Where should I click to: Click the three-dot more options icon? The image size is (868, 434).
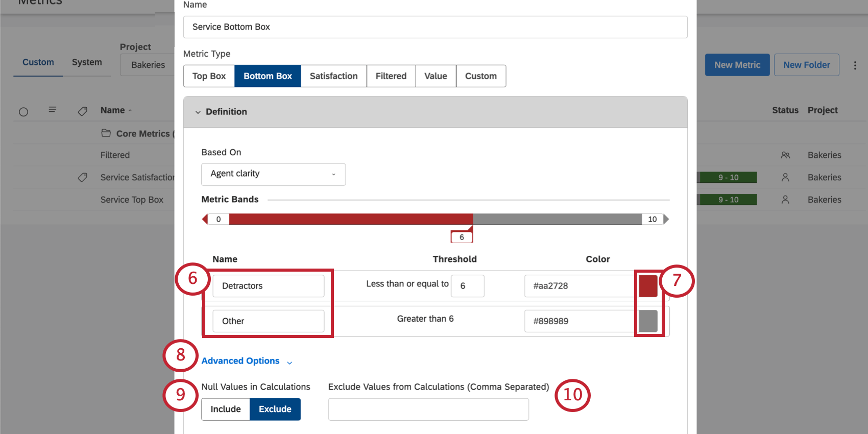coord(855,65)
